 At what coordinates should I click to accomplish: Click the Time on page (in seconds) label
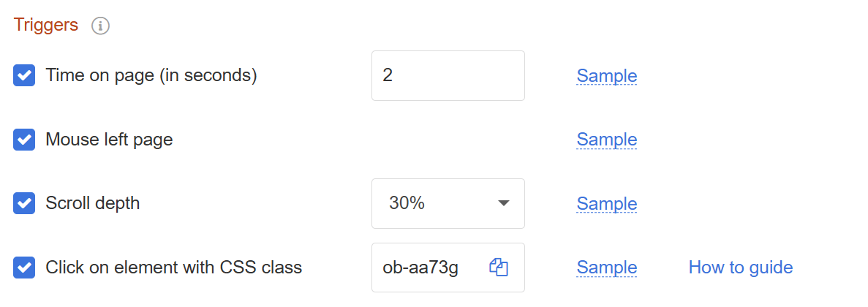click(151, 75)
